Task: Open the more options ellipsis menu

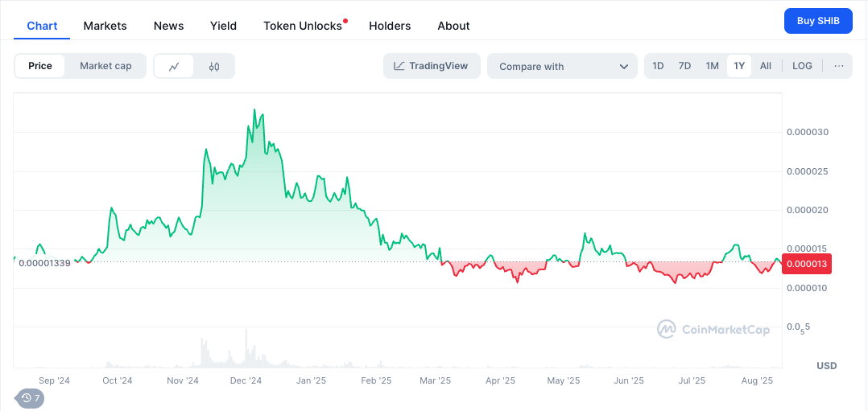Action: click(839, 66)
